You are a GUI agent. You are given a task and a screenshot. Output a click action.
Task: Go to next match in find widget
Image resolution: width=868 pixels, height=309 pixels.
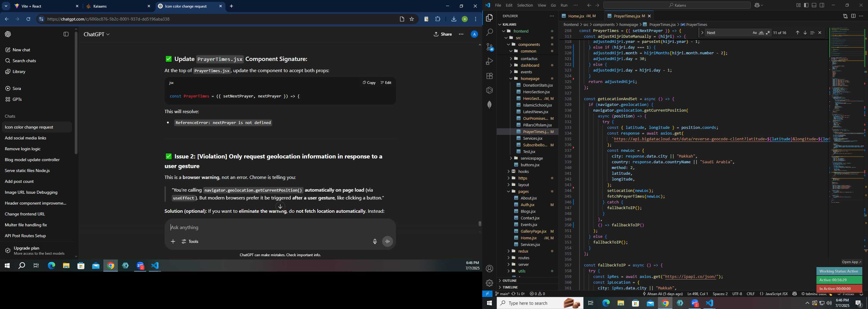tap(805, 33)
